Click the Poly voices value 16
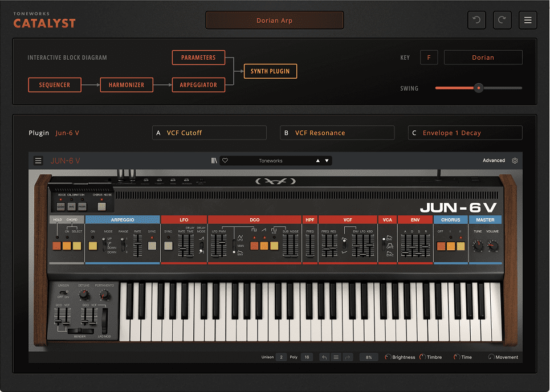Screen dimensions: 550x392 pos(307,357)
